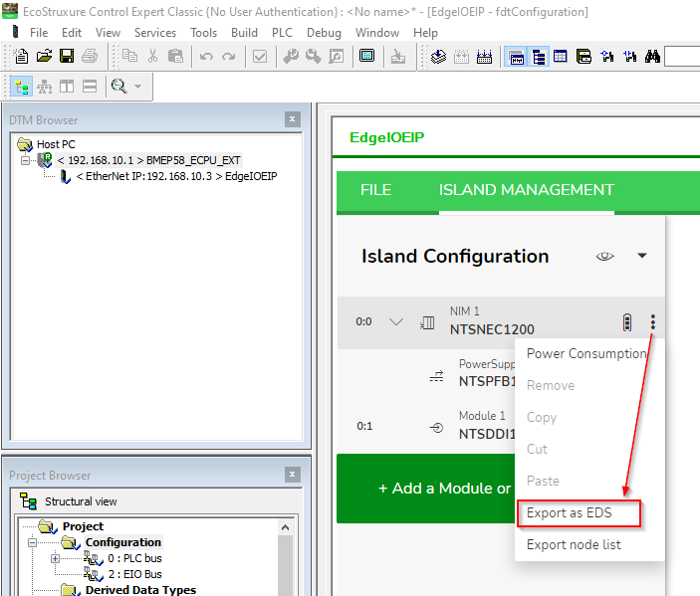Toggle the eye visibility icon in Island Configuration
The height and width of the screenshot is (596, 700).
(x=604, y=257)
